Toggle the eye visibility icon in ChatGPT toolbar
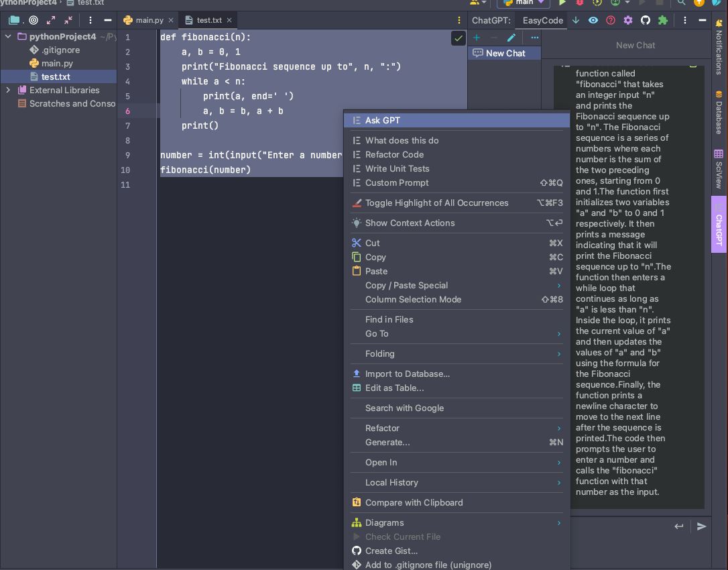 (594, 20)
